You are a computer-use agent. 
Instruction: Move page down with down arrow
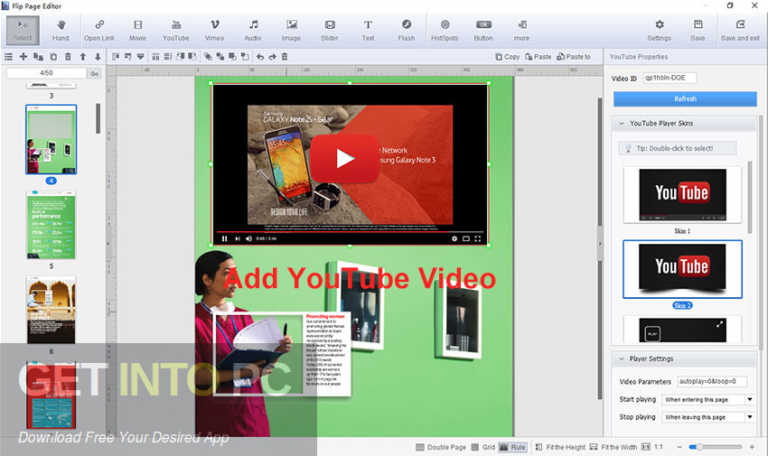(x=98, y=57)
